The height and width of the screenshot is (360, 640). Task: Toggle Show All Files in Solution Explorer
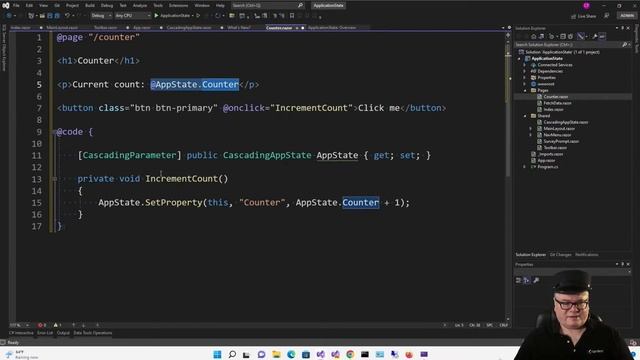click(x=571, y=36)
